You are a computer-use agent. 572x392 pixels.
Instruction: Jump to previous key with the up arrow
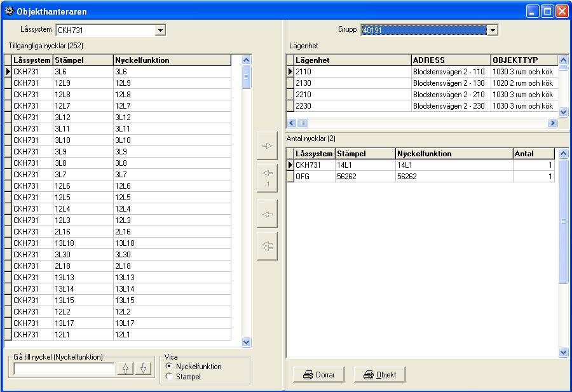click(x=125, y=368)
